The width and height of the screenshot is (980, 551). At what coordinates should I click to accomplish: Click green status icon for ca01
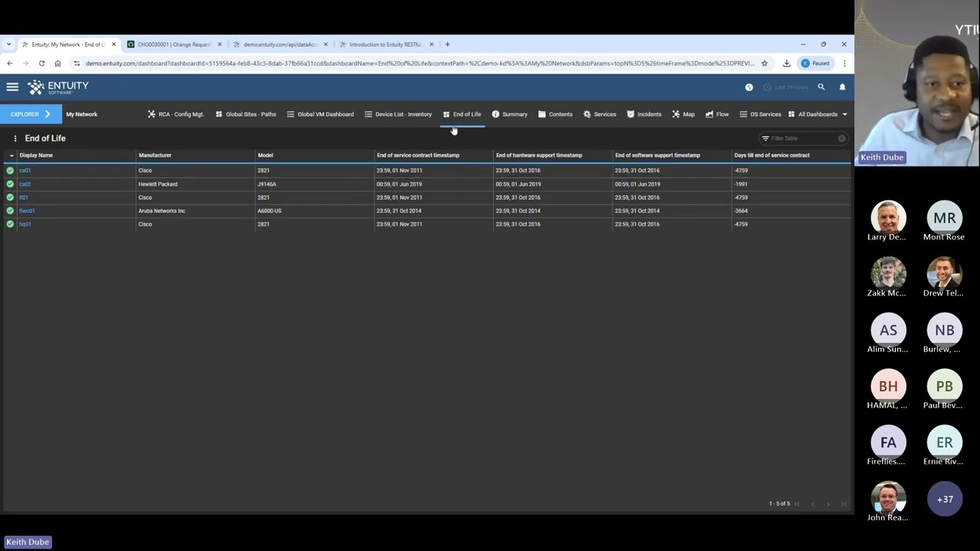(x=10, y=171)
